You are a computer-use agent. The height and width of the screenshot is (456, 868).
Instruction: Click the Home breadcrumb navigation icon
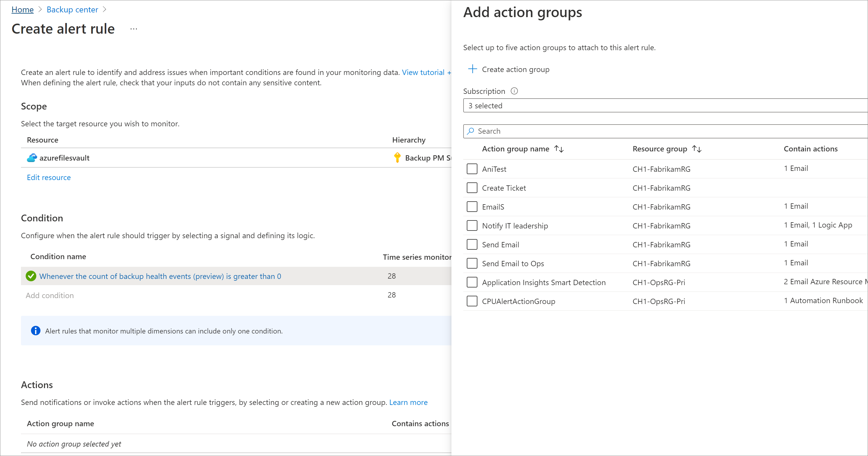coord(21,9)
